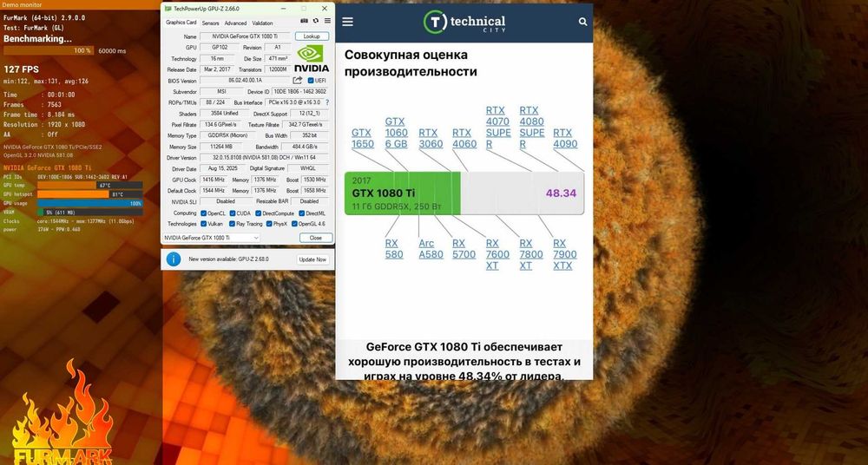Viewport: 868px width, 465px height.
Task: Toggle the Ray Tracing checkbox
Action: click(233, 224)
